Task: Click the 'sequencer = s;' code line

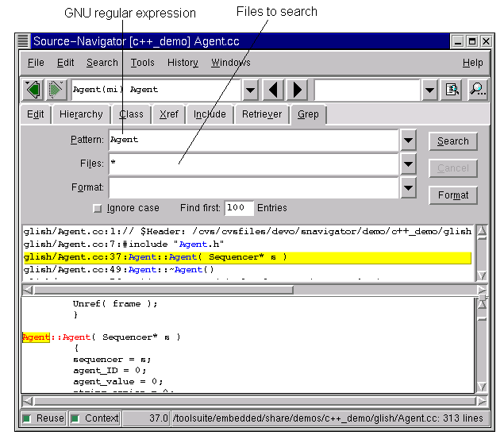Action: pyautogui.click(x=112, y=359)
